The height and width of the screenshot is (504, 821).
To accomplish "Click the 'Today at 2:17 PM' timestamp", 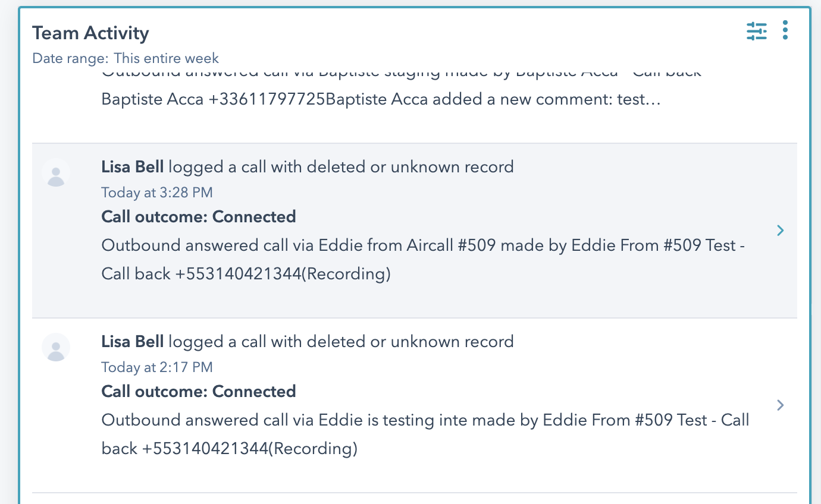I will click(157, 367).
